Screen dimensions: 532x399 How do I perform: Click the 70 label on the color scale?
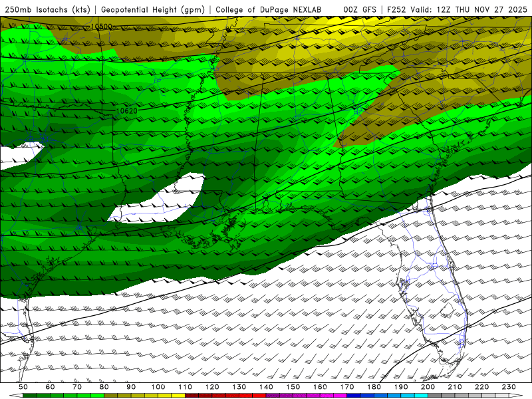click(x=77, y=387)
